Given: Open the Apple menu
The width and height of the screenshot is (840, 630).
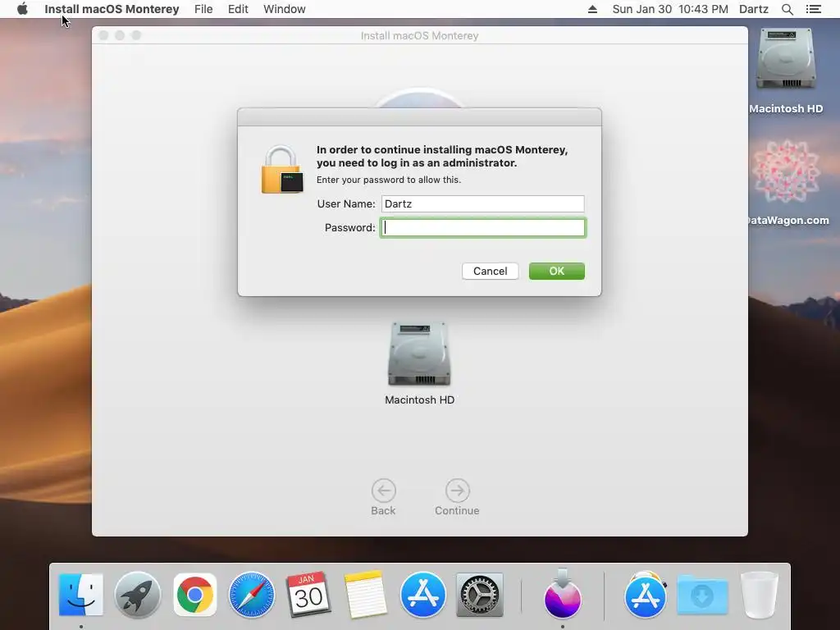Looking at the screenshot, I should [x=22, y=9].
